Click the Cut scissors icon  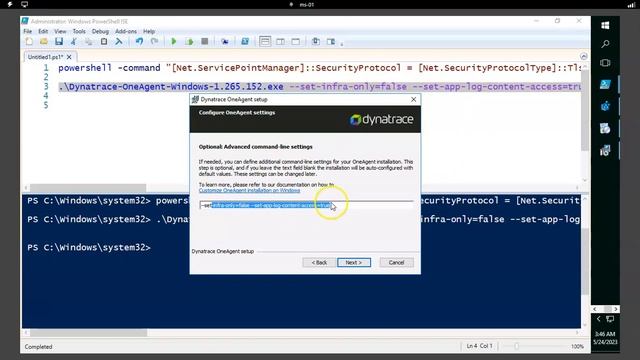point(74,42)
